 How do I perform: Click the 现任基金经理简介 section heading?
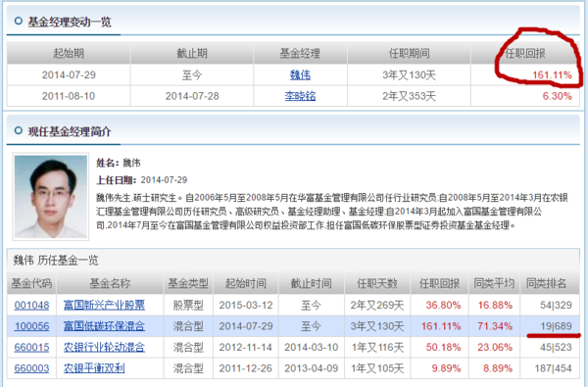pos(70,131)
